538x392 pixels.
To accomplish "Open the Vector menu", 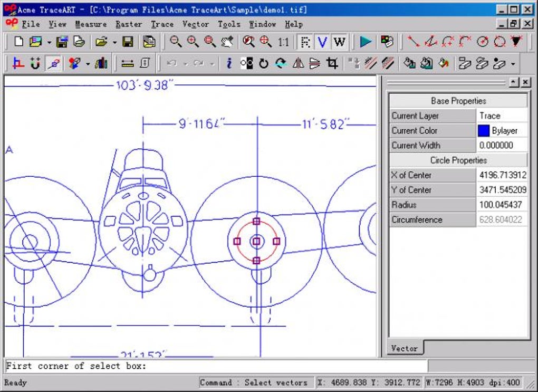I will click(196, 24).
